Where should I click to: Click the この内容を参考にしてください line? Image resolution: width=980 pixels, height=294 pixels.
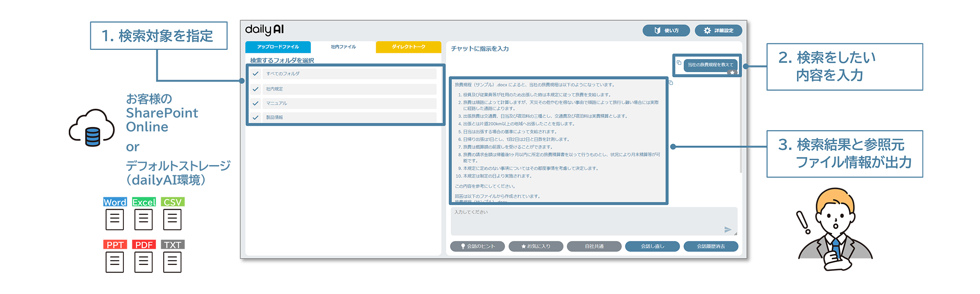(x=485, y=186)
